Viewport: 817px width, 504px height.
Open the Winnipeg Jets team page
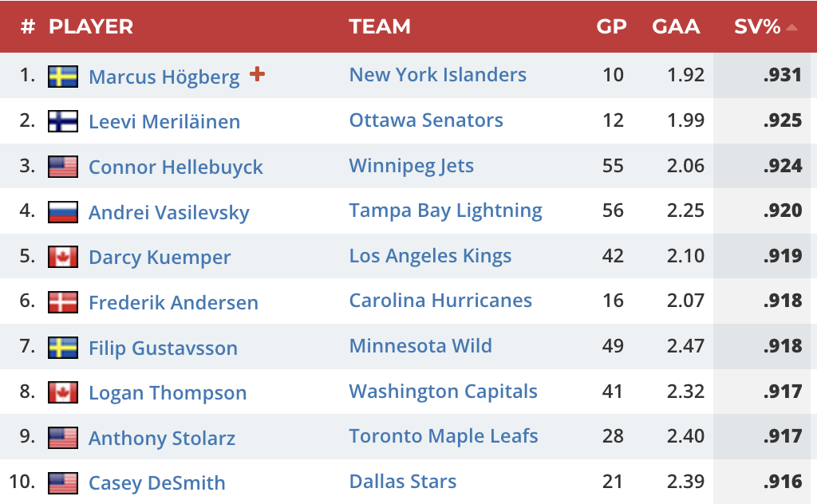tap(412, 166)
